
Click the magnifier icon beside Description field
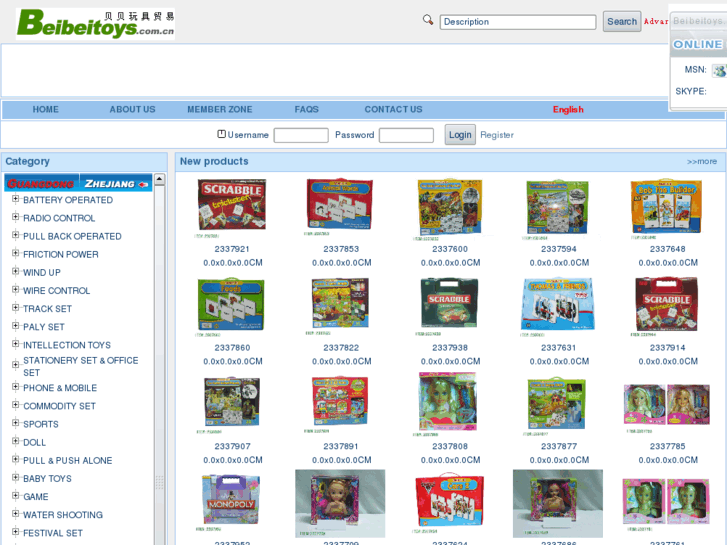pyautogui.click(x=428, y=19)
